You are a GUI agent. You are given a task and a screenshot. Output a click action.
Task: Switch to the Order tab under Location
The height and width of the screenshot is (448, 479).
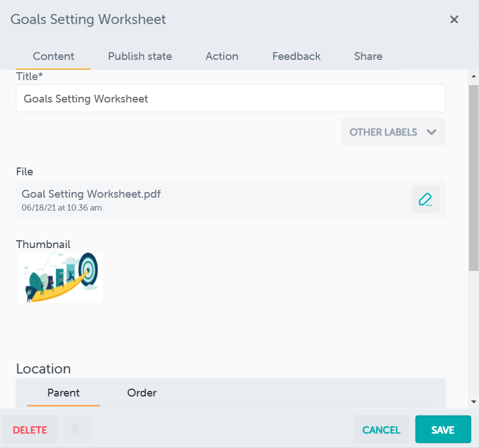tap(142, 393)
